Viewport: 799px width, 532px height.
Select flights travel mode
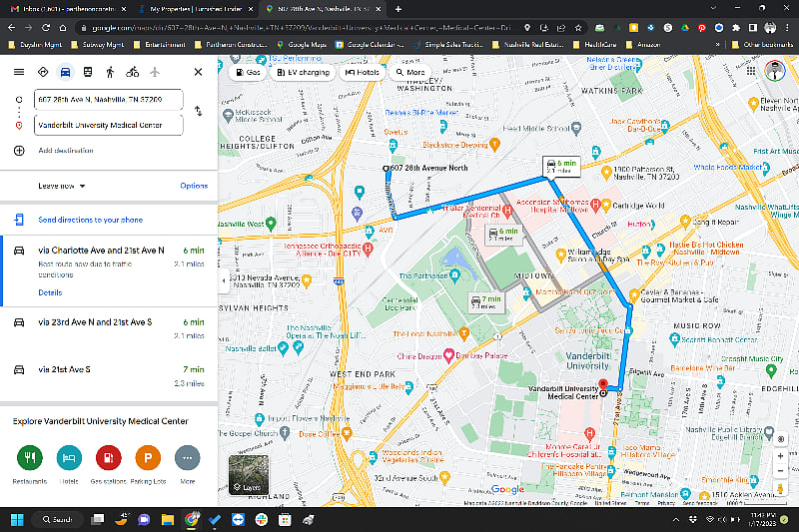click(155, 72)
